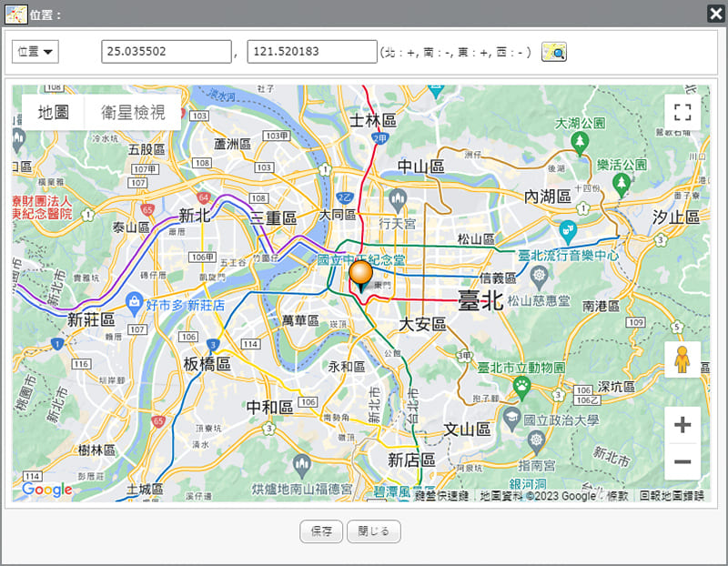This screenshot has height=566, width=728.
Task: Click the 樹林區 district label
Action: tap(96, 450)
